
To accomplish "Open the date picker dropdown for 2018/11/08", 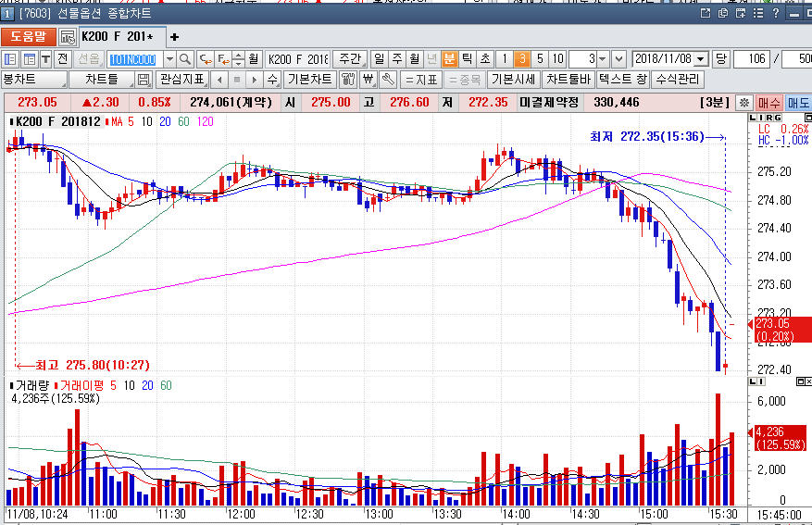I will tap(700, 58).
